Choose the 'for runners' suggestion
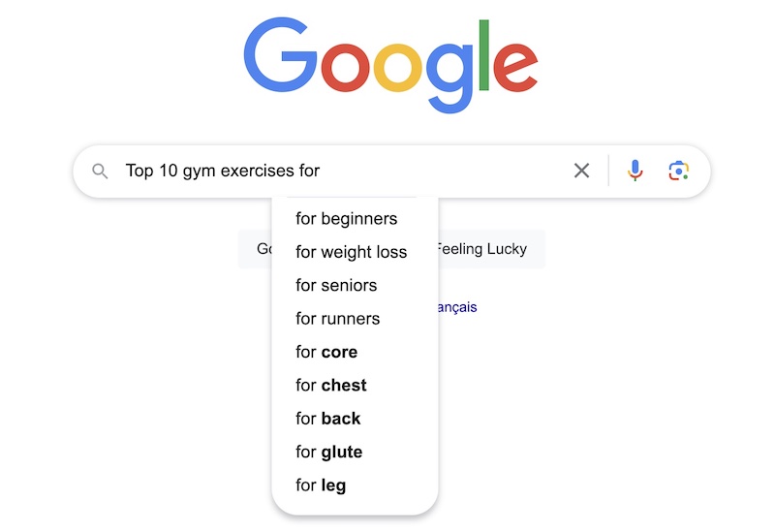The height and width of the screenshot is (532, 775). [337, 319]
